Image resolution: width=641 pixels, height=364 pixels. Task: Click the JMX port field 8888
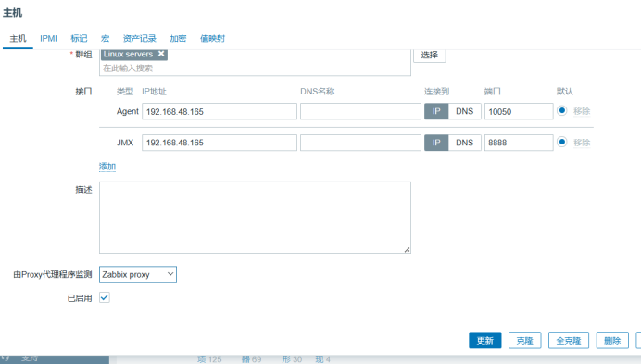[x=519, y=143]
